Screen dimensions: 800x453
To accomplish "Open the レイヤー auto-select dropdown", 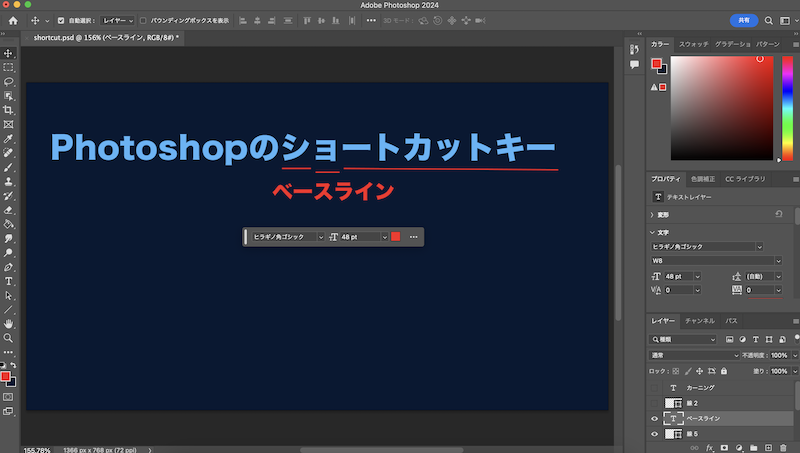I will [118, 20].
